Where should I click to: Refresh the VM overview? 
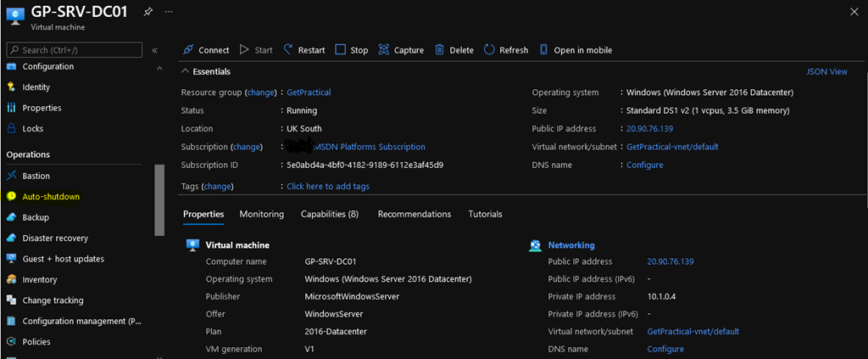506,50
